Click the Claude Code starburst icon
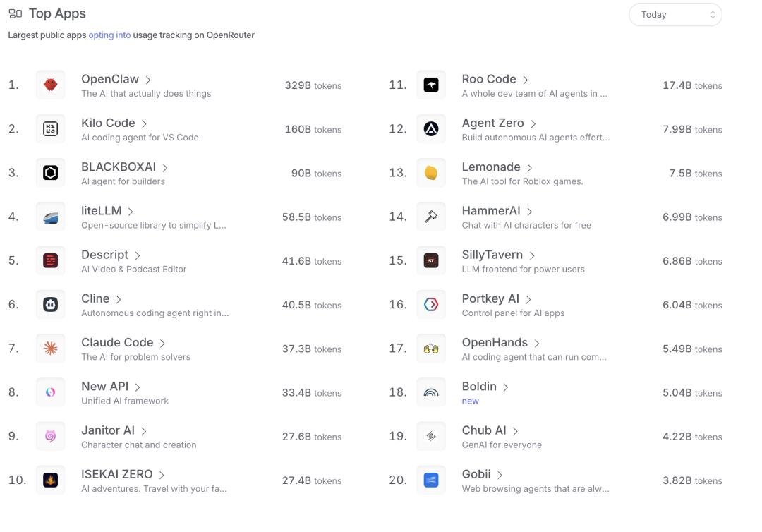The image size is (762, 532). coord(50,349)
